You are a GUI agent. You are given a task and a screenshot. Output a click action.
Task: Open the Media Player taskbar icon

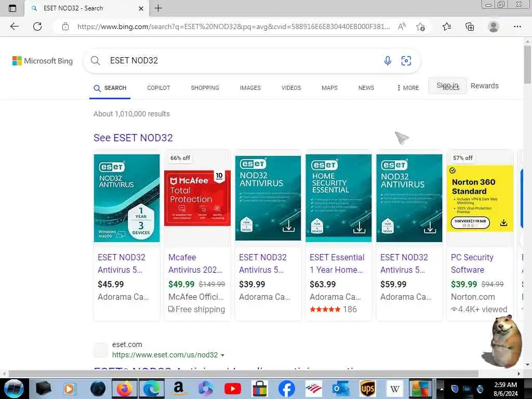pos(70,389)
